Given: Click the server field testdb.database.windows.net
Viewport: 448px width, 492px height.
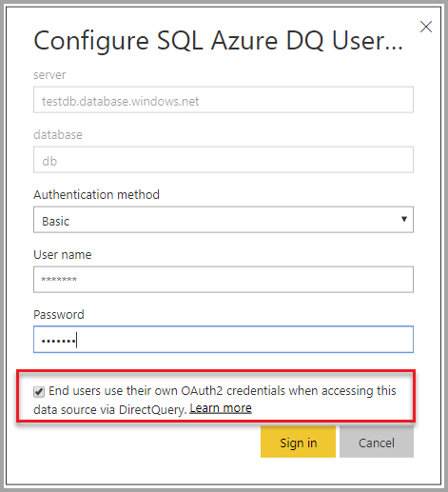Looking at the screenshot, I should click(x=224, y=100).
